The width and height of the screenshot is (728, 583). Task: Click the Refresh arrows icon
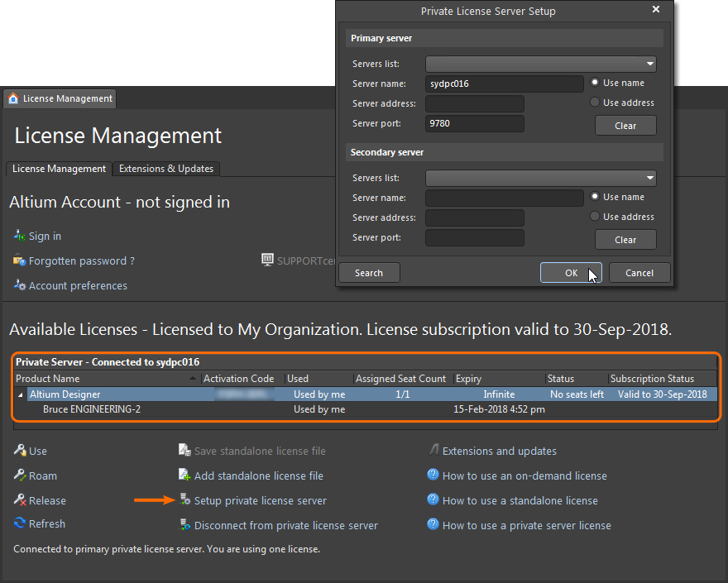tap(20, 523)
